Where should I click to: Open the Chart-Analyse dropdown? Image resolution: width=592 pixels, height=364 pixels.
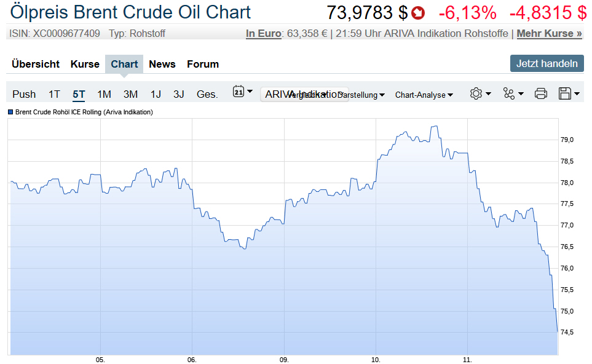(424, 95)
